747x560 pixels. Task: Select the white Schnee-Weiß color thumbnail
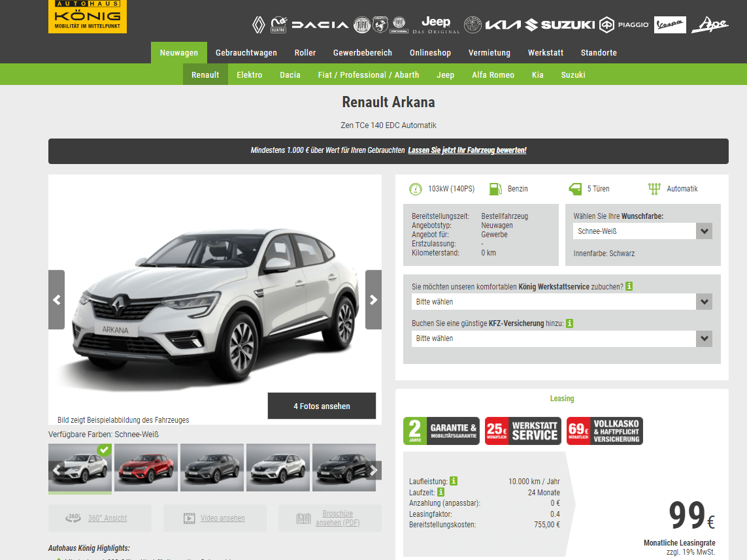coord(80,468)
